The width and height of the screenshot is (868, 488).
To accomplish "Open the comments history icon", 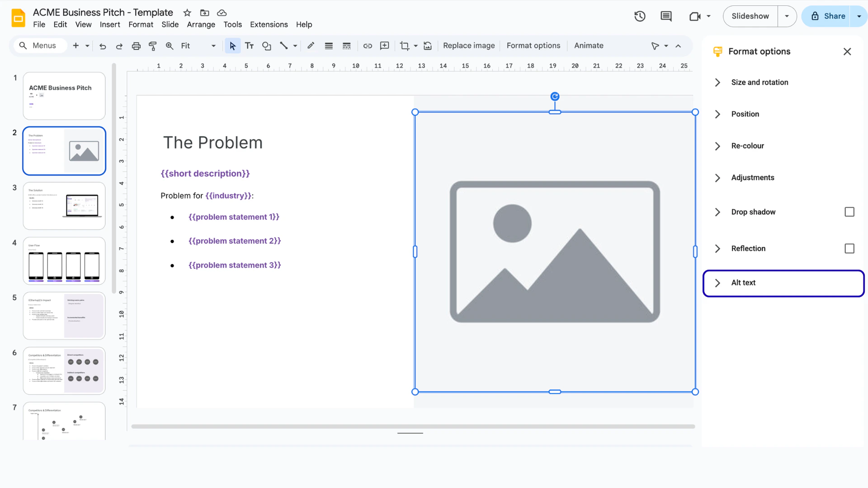I will (x=665, y=16).
